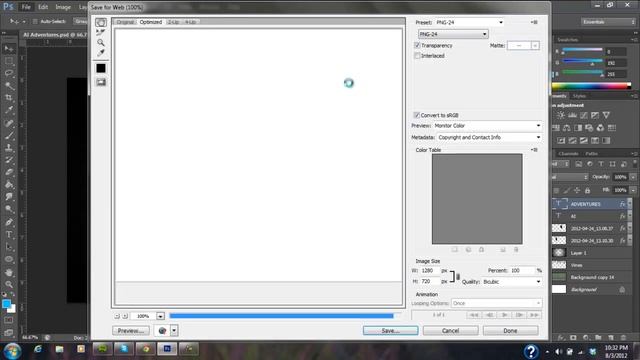640x360 pixels.
Task: Open the Image menu
Action: pos(63,7)
